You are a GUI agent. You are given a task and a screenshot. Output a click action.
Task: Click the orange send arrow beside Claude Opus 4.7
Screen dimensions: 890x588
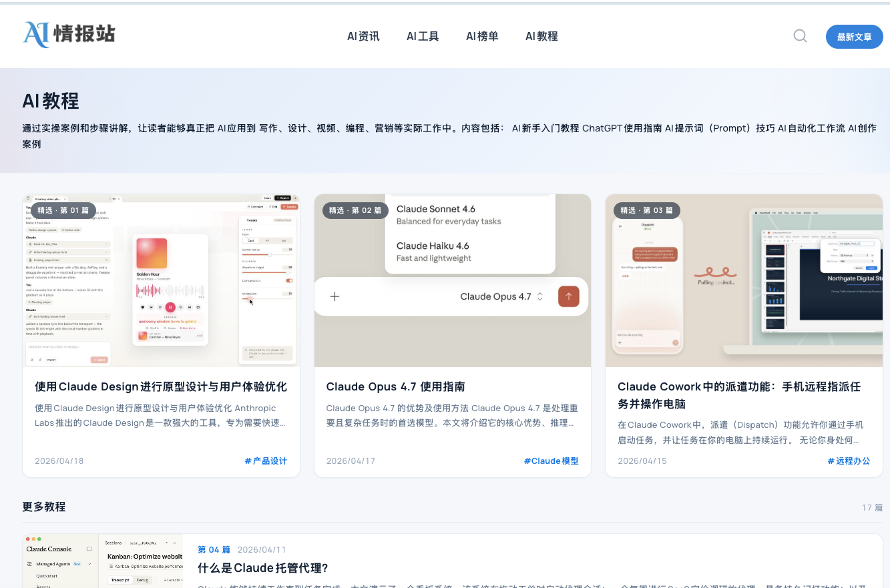[568, 296]
